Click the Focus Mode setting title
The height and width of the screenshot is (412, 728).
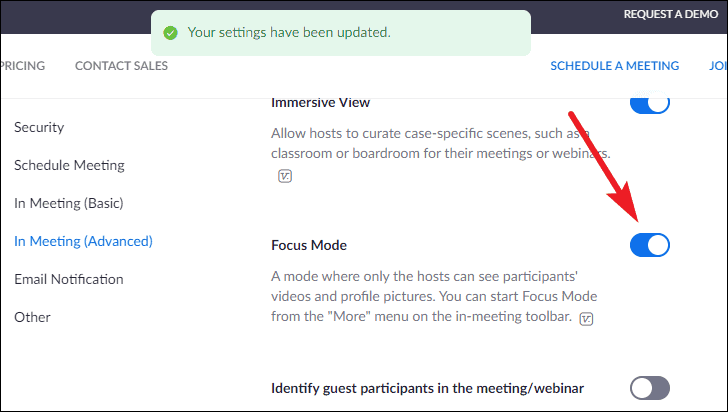click(309, 245)
